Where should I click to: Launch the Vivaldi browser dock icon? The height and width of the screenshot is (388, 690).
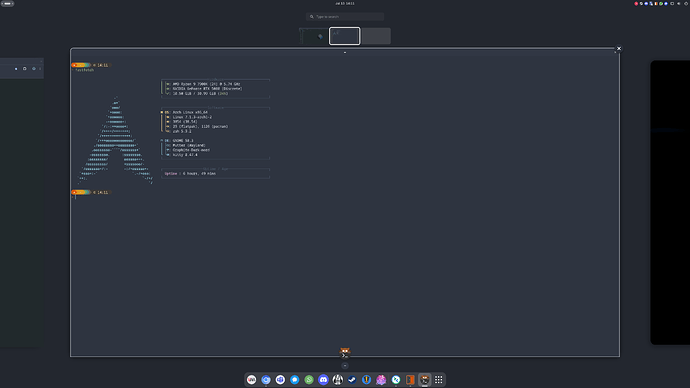tap(251, 380)
